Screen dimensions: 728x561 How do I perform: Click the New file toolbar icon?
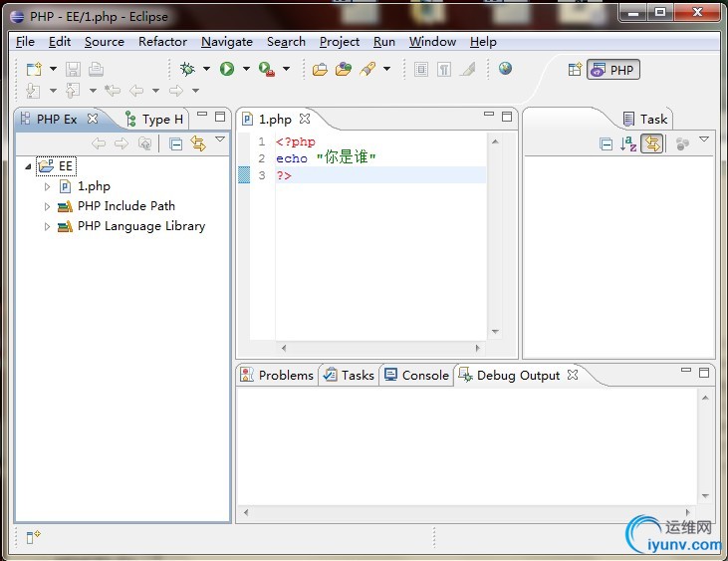(x=34, y=69)
